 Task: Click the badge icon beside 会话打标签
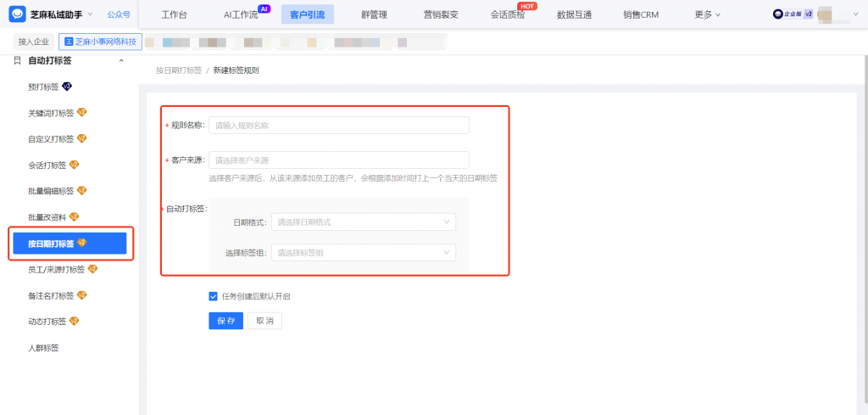click(74, 165)
